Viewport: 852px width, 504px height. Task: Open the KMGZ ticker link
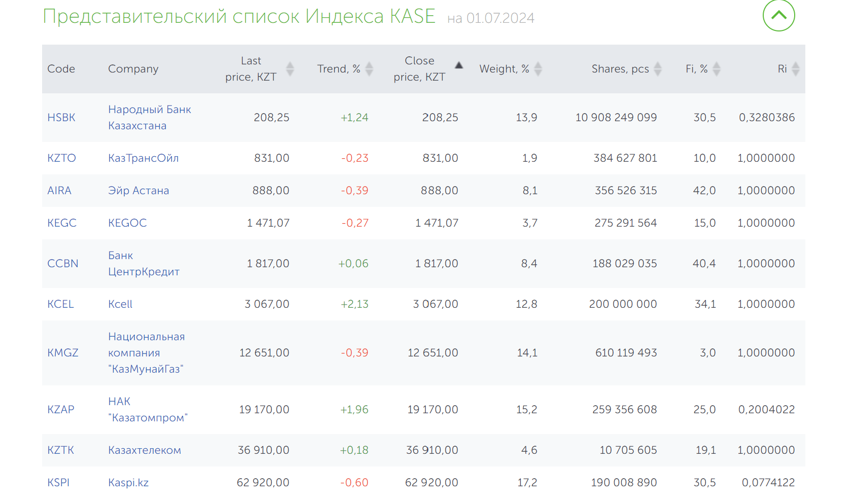[63, 353]
